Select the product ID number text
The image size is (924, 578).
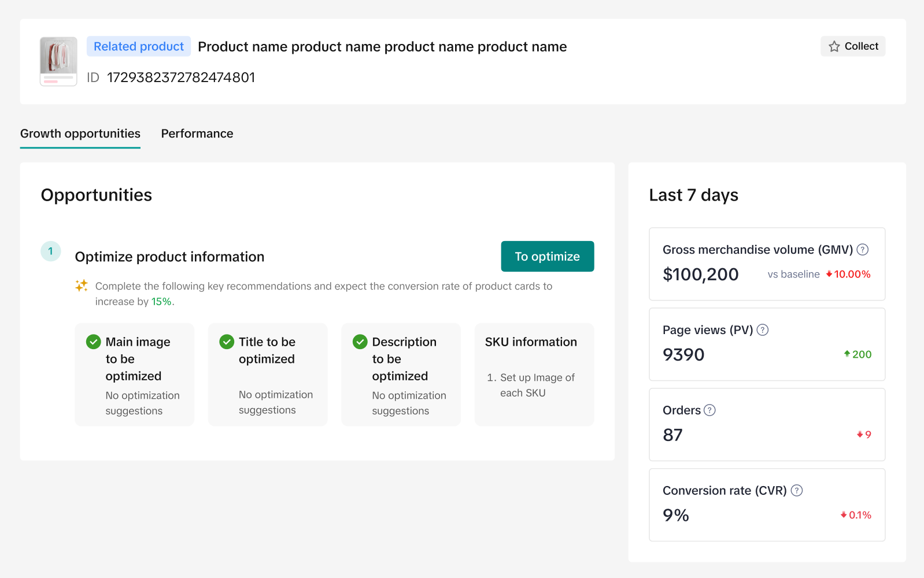pyautogui.click(x=181, y=77)
